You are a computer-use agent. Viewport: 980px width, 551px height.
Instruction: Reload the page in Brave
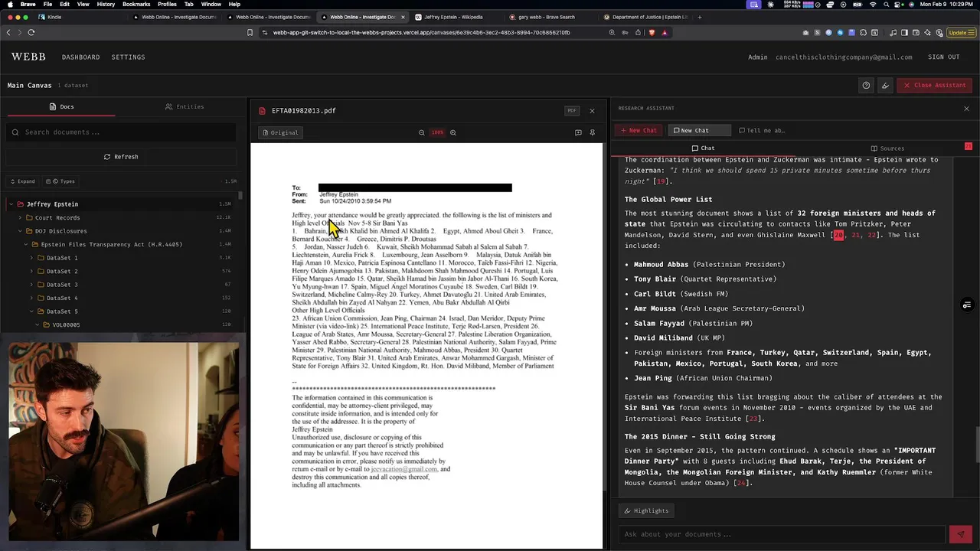31,32
